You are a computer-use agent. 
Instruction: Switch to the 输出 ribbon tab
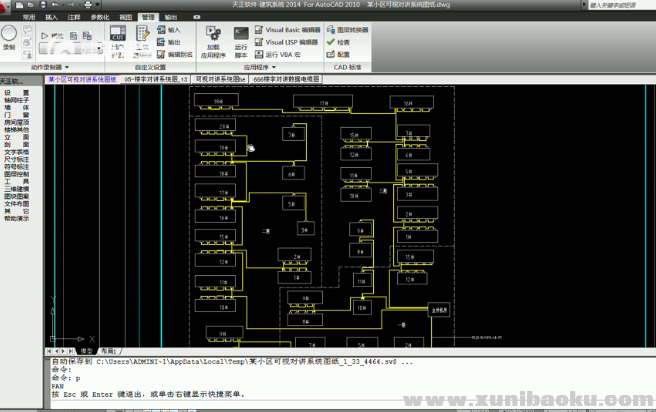(172, 18)
